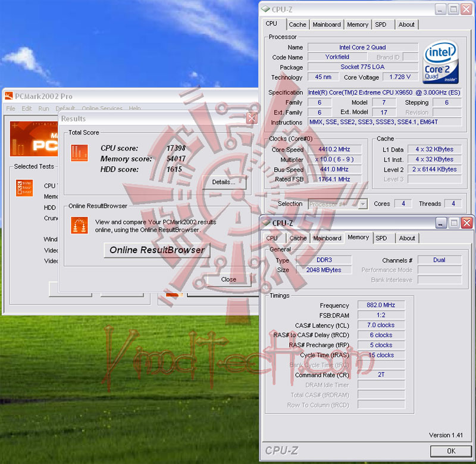Launch the Online ResultBrowser button
Image resolution: width=476 pixels, height=464 pixels.
tap(156, 250)
